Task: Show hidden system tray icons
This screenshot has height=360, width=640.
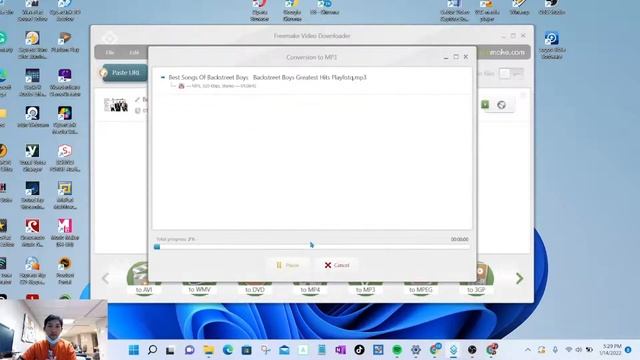Action: [528, 350]
